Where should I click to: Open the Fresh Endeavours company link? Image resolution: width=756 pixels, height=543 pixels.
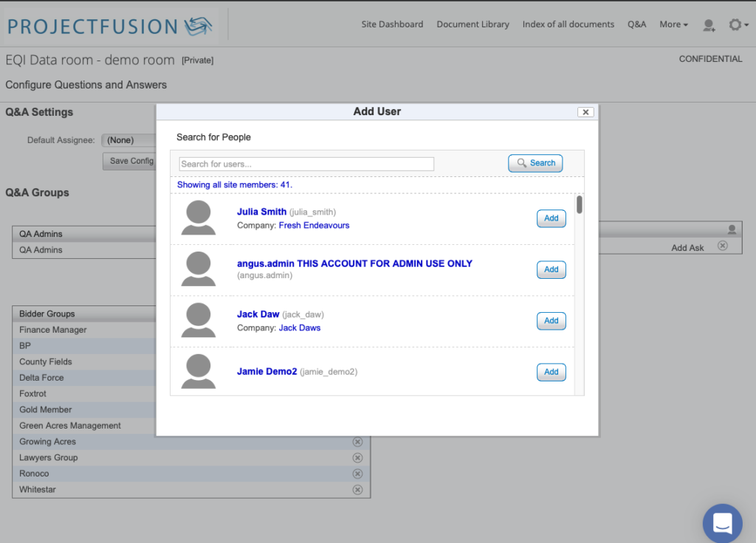click(x=314, y=225)
